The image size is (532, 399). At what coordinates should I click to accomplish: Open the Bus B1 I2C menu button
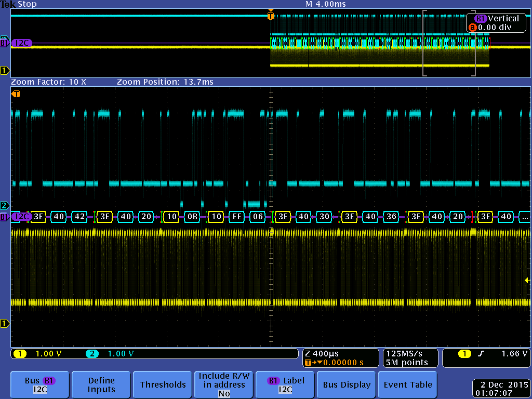click(x=39, y=385)
